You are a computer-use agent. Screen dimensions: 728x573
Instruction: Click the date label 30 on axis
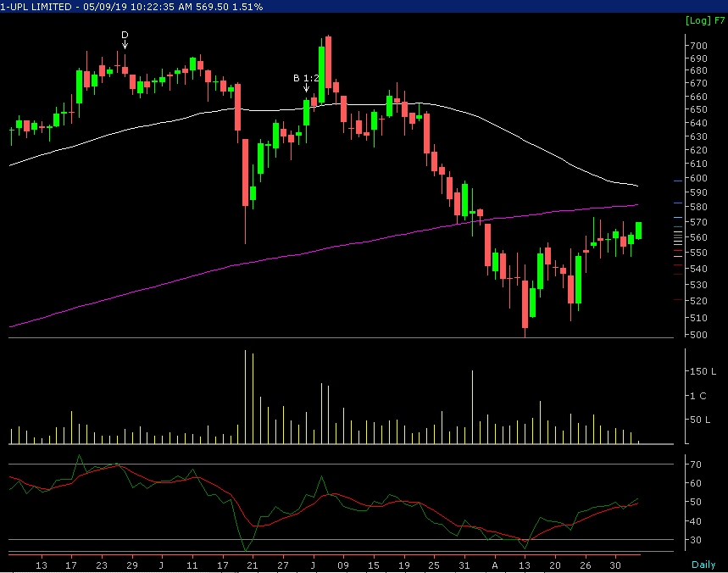click(615, 565)
